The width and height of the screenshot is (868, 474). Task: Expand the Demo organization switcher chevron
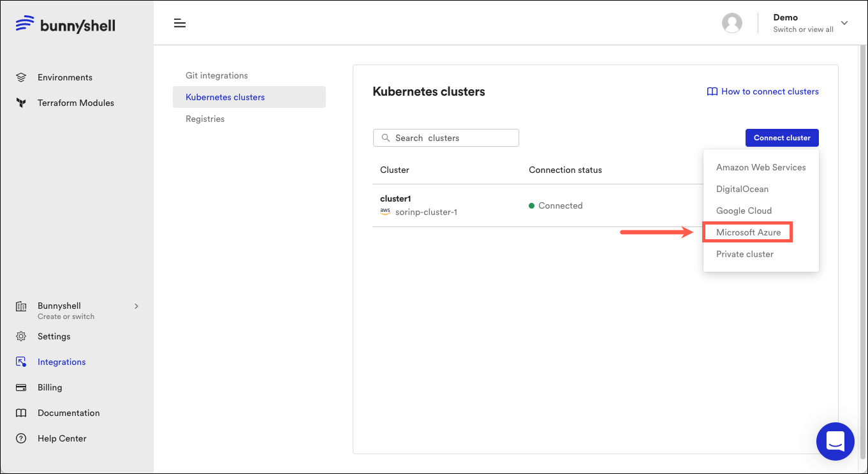[844, 23]
